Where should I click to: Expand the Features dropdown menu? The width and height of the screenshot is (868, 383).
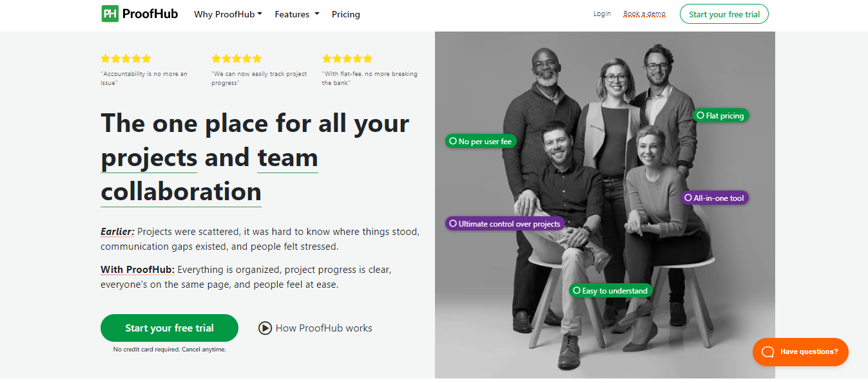[297, 14]
